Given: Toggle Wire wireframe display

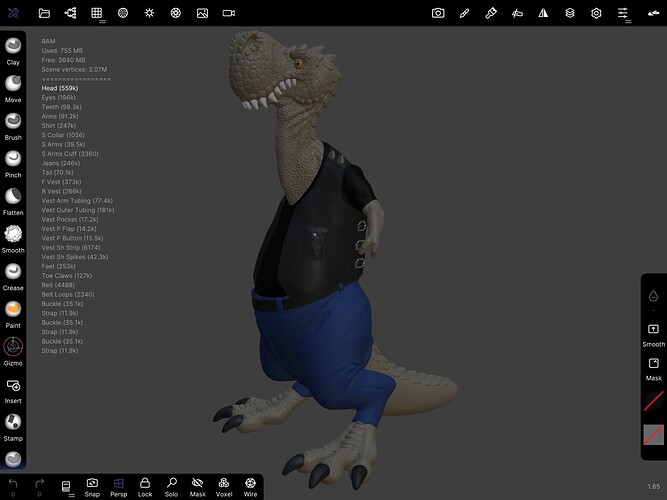Looking at the screenshot, I should (x=251, y=487).
